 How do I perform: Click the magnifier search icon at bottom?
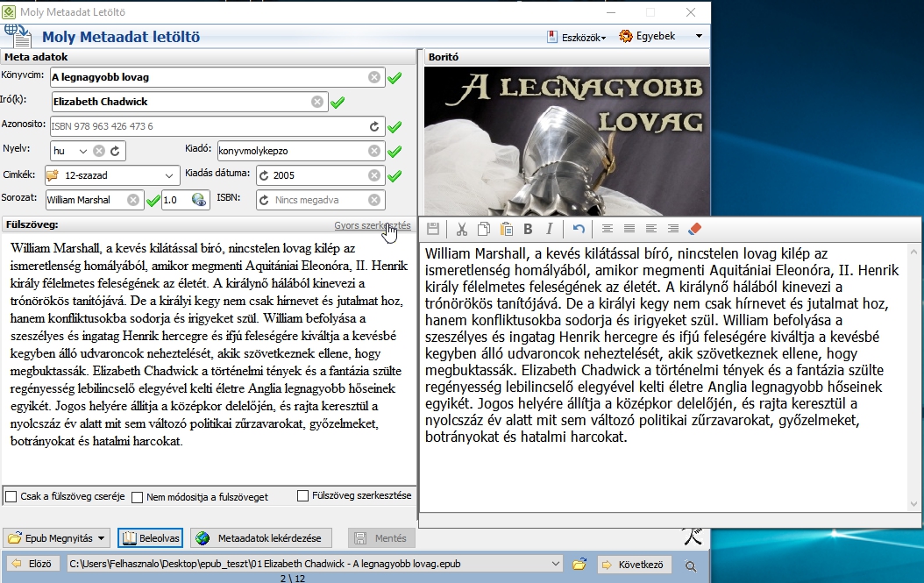coord(691,566)
